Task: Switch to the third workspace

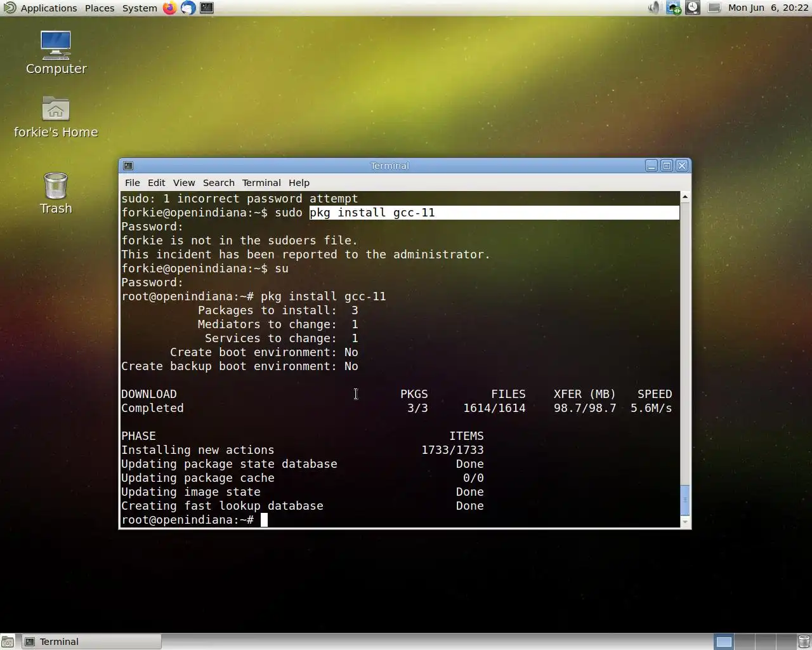Action: 765,642
